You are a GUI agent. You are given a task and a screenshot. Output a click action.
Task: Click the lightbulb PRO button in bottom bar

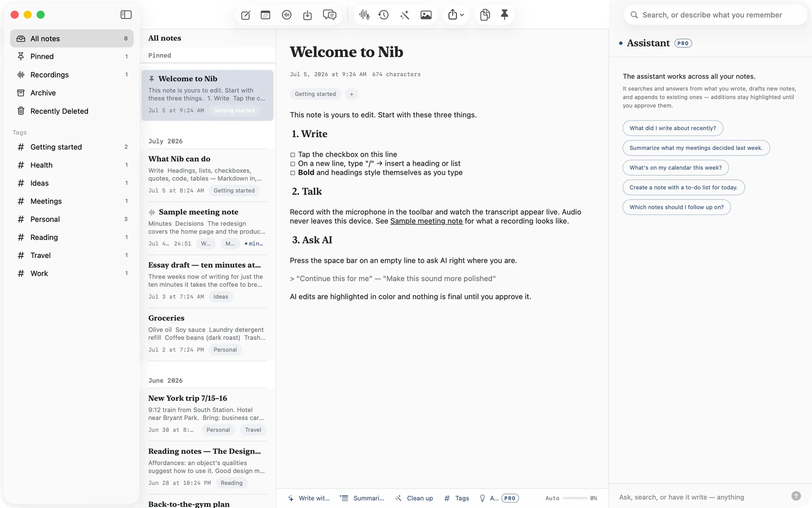[498, 498]
